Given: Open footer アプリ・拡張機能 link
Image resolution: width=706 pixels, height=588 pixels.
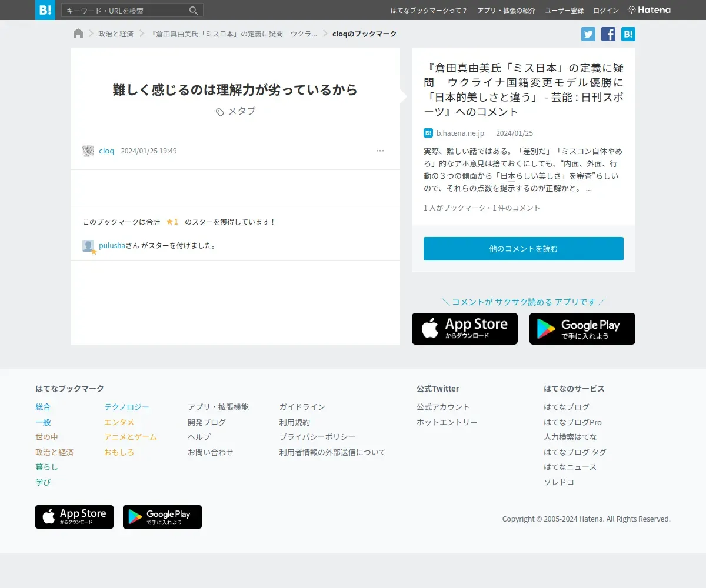Looking at the screenshot, I should point(218,407).
